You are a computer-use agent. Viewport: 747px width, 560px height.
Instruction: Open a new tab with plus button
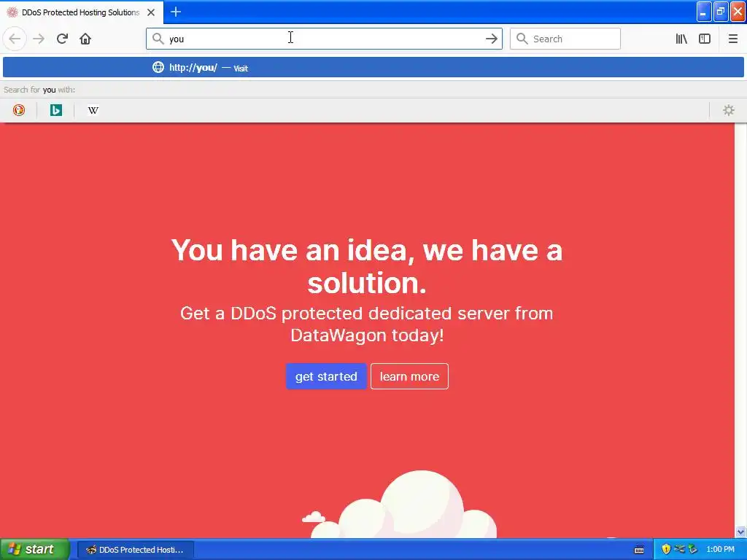[176, 12]
